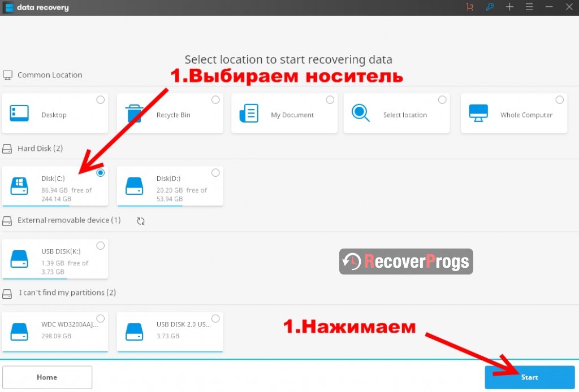The image size is (579, 392).
Task: Select the USB DISK 2.0 radio button
Action: [x=215, y=318]
